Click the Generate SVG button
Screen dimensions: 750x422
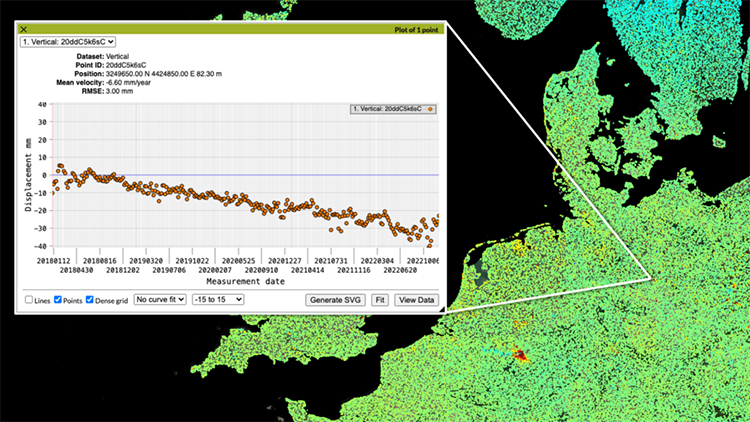point(335,300)
